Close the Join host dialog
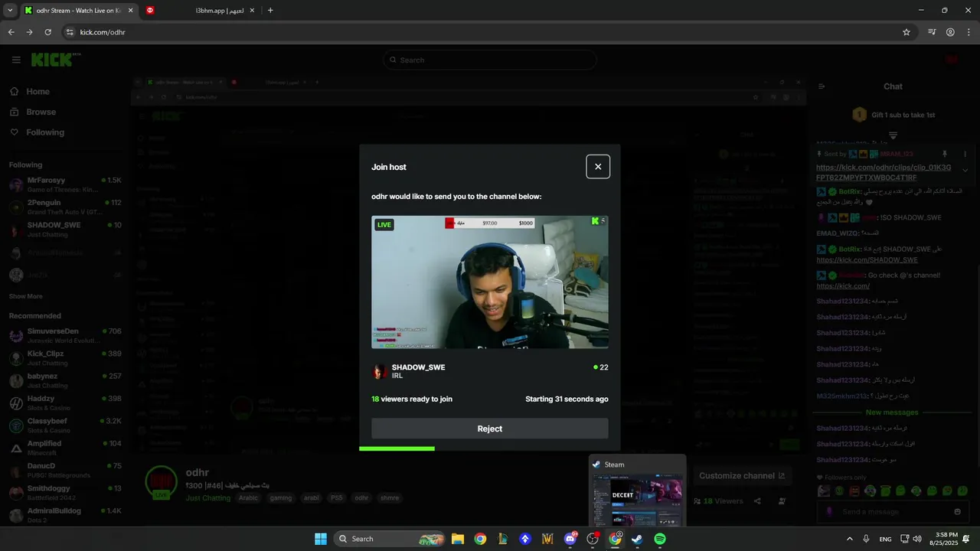The width and height of the screenshot is (980, 551). pos(598,167)
